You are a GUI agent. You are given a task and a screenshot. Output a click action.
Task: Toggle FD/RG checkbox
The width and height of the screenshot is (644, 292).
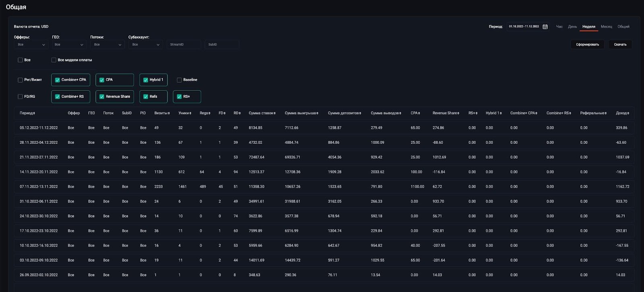[x=20, y=97]
